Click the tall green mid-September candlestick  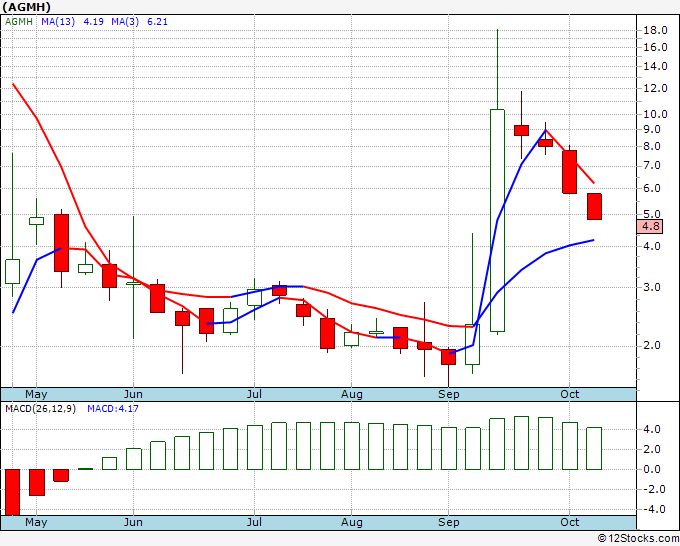pos(497,220)
